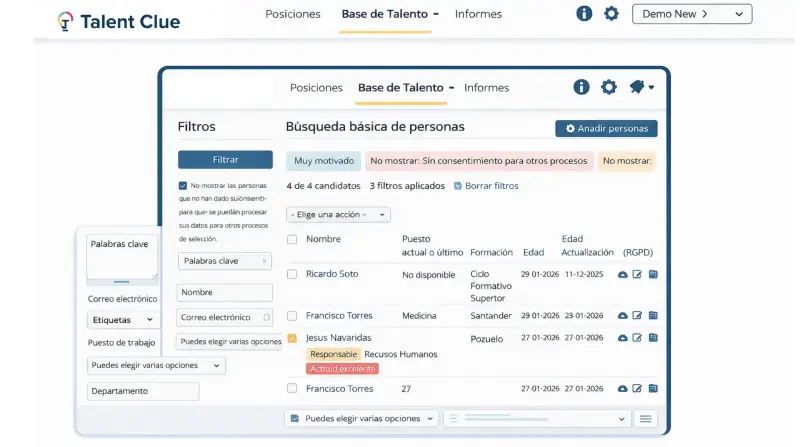This screenshot has height=447, width=800.
Task: Click Responsable color tag
Action: pyautogui.click(x=333, y=354)
